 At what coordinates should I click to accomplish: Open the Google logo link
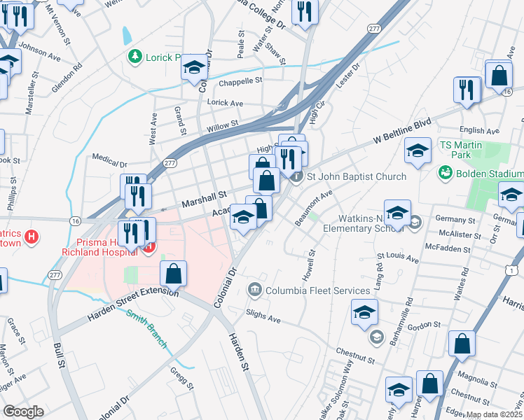[23, 412]
